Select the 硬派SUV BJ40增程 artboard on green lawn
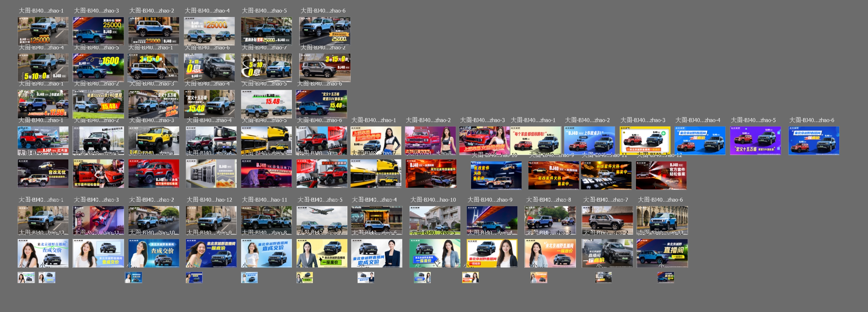Viewport: 868px width, 312px height. (x=98, y=104)
